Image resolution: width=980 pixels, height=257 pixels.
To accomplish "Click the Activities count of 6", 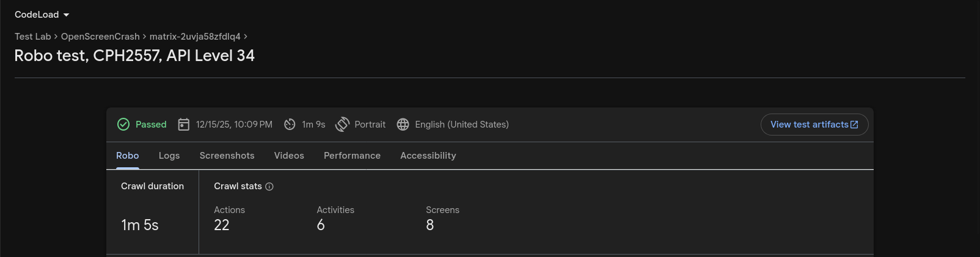I will tap(321, 225).
